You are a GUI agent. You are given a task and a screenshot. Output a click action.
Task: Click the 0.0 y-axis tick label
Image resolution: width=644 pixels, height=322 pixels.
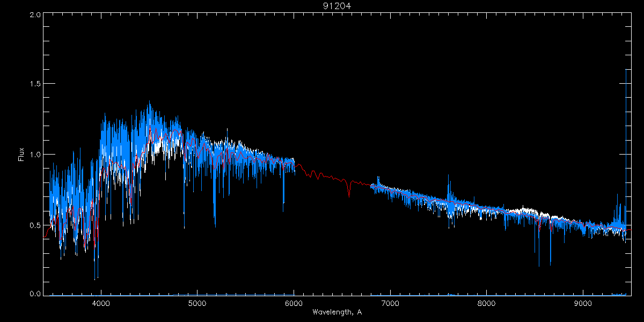point(35,293)
